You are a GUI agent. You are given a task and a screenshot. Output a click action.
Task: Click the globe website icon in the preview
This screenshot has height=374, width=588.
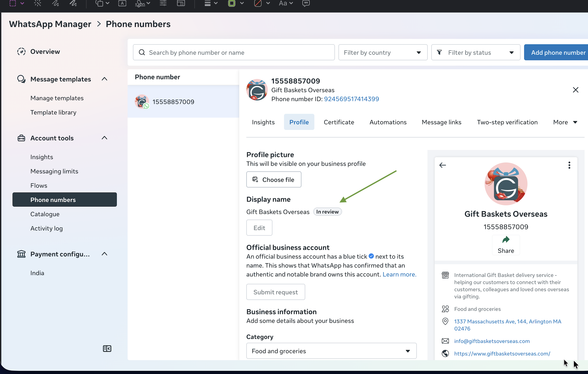click(445, 354)
